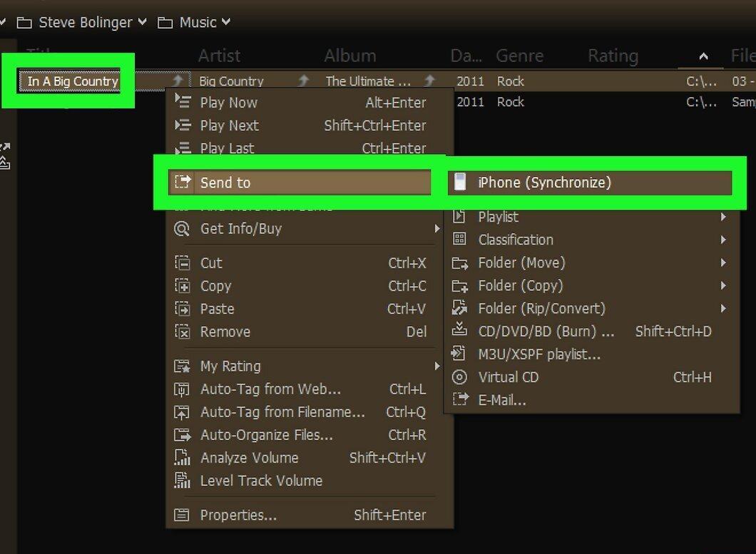The image size is (756, 554).
Task: Click the Auto-Tag from Web icon
Action: [x=182, y=389]
